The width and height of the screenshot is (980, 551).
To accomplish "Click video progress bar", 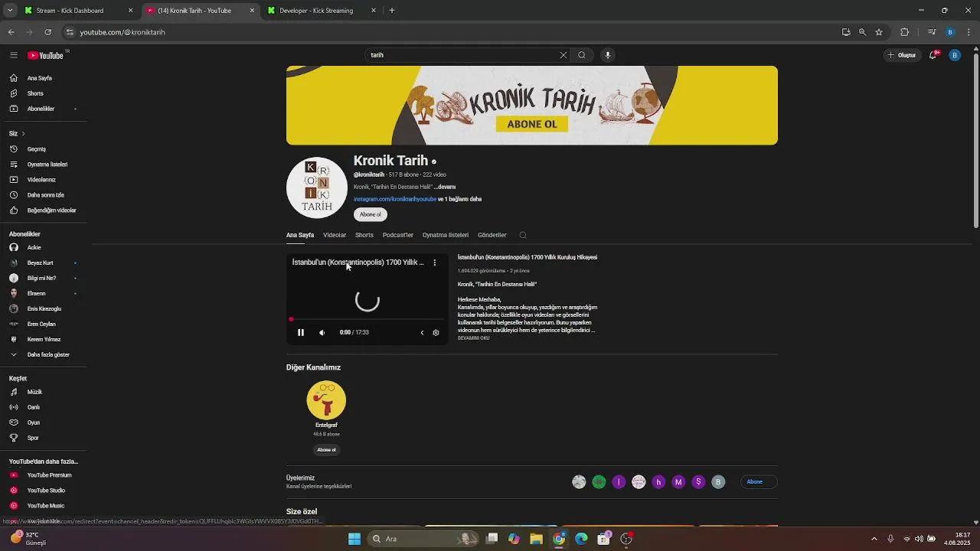I will click(367, 319).
